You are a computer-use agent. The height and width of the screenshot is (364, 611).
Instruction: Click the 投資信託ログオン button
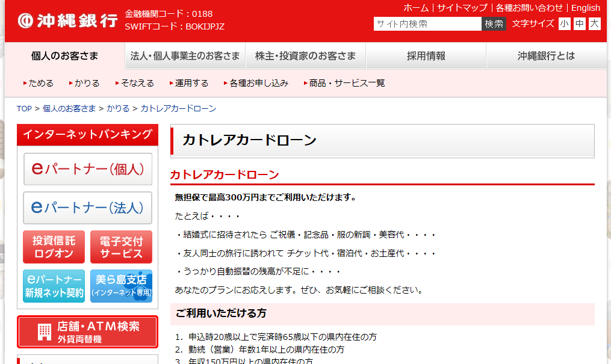pyautogui.click(x=54, y=247)
